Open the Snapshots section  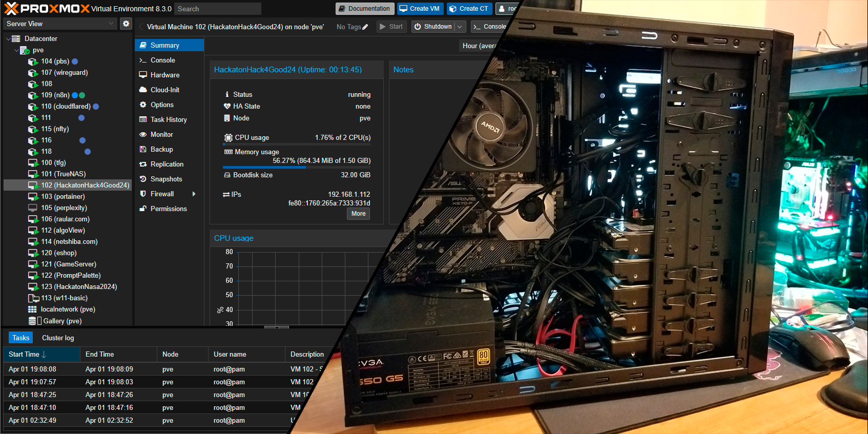[166, 179]
